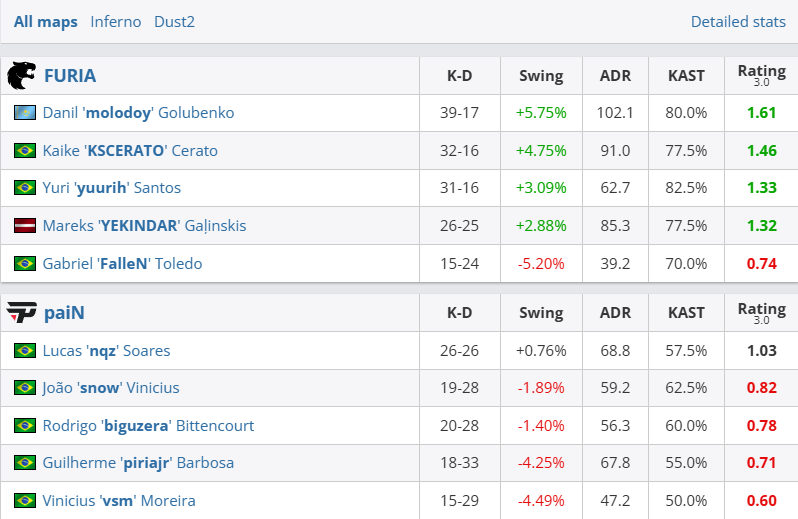
Task: Click the paiN team logo
Action: tap(21, 312)
